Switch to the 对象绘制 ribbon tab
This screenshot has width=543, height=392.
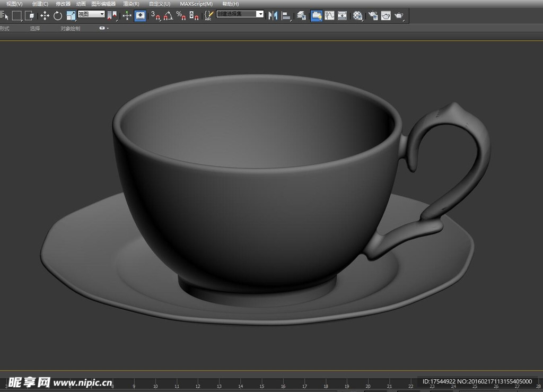point(71,29)
